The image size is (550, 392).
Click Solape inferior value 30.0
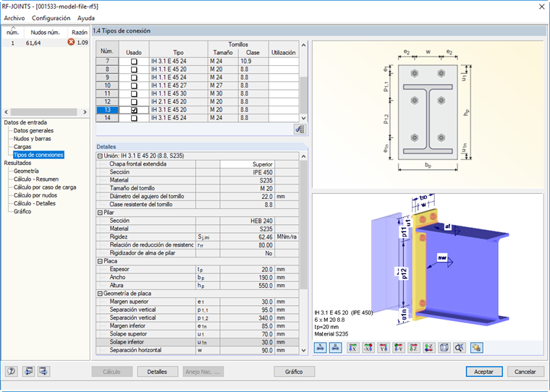coord(247,342)
